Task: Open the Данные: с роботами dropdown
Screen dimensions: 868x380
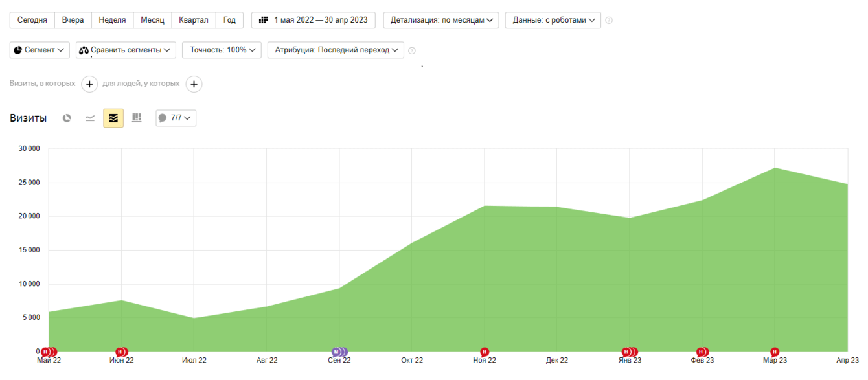Action: pyautogui.click(x=553, y=20)
